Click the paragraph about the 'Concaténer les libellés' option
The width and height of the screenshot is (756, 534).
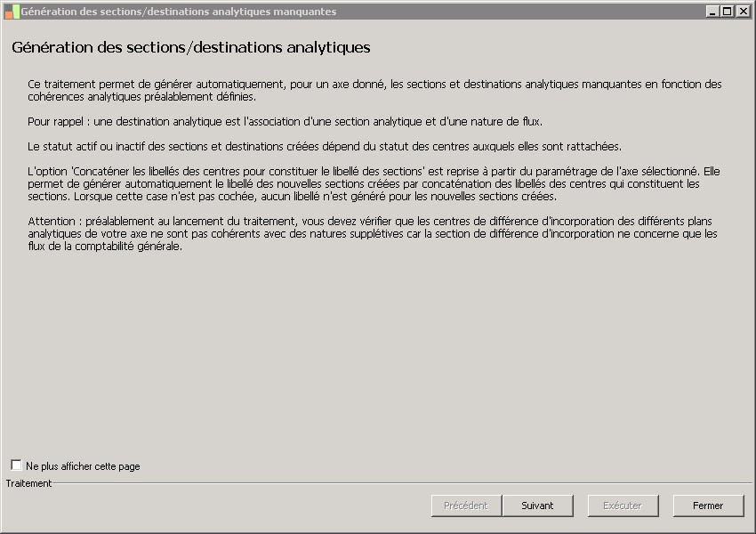pyautogui.click(x=374, y=183)
